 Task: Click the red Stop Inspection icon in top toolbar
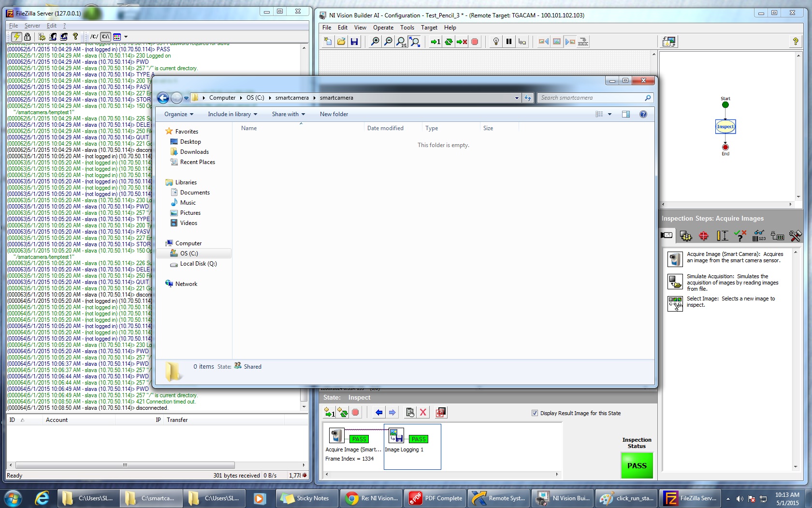coord(475,42)
